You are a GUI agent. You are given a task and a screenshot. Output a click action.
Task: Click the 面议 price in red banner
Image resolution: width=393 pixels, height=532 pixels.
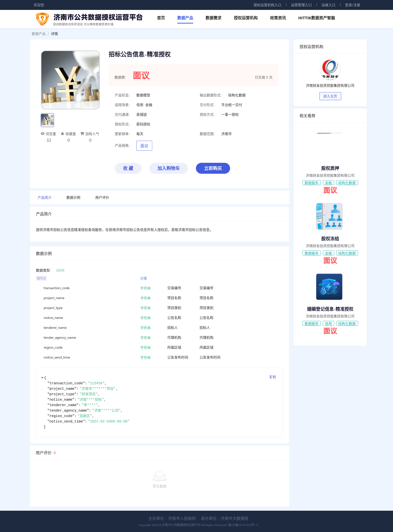(141, 76)
